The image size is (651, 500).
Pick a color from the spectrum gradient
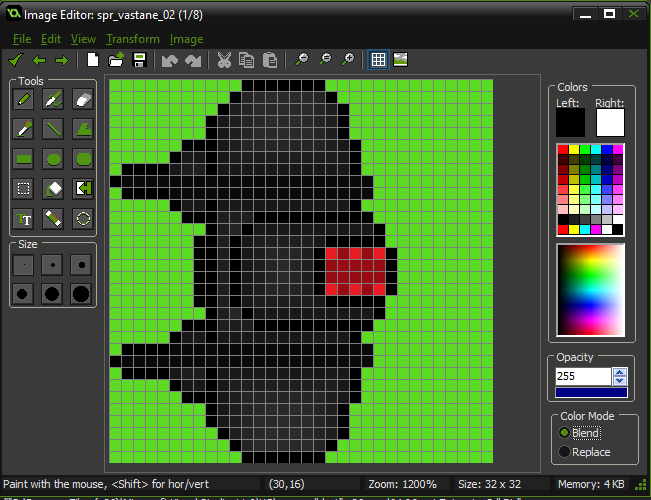pyautogui.click(x=590, y=289)
